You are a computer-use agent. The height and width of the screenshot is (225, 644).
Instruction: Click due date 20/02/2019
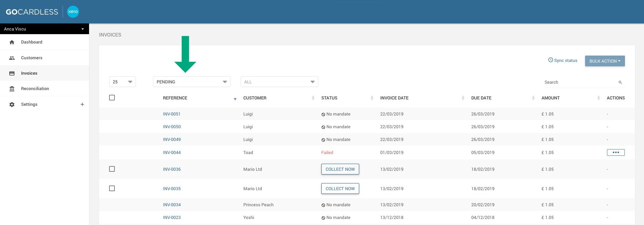click(483, 205)
